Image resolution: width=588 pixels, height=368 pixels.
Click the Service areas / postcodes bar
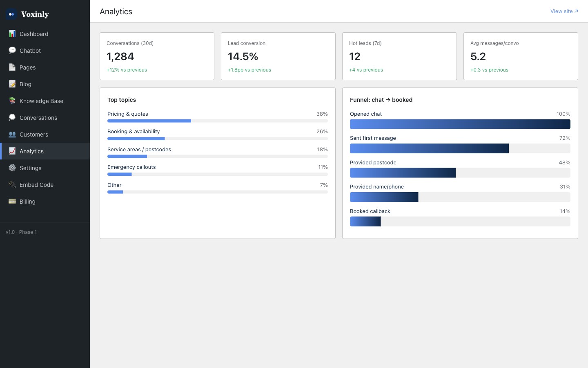click(218, 157)
